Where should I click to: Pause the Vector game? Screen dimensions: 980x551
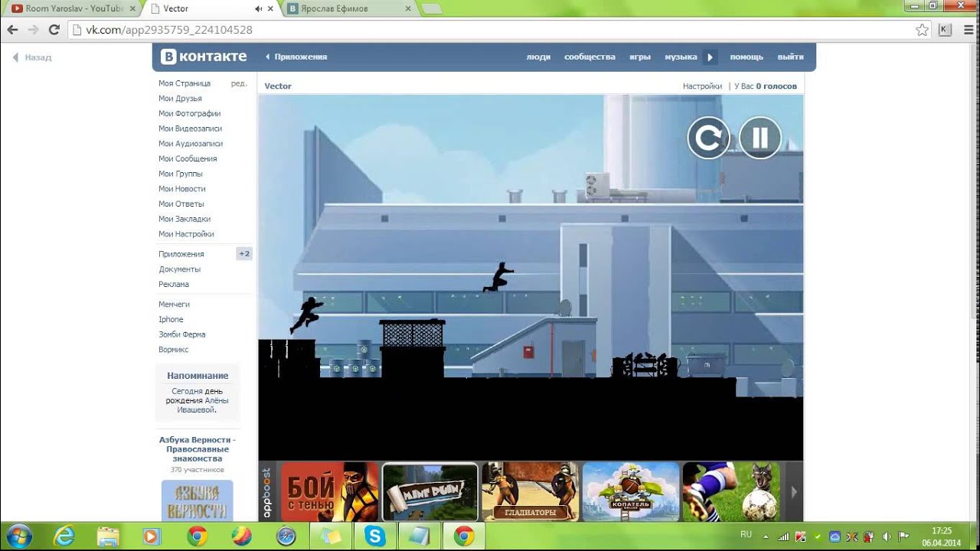(760, 138)
